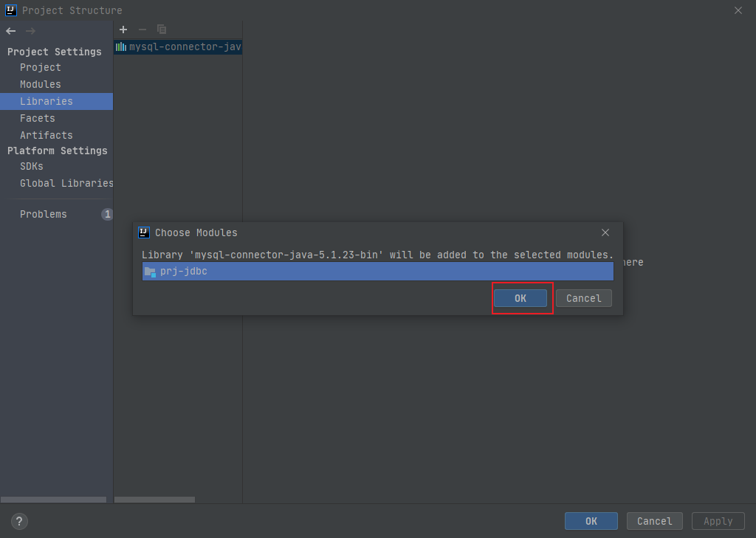Open the SDKs platform settings
756x538 pixels.
point(32,166)
